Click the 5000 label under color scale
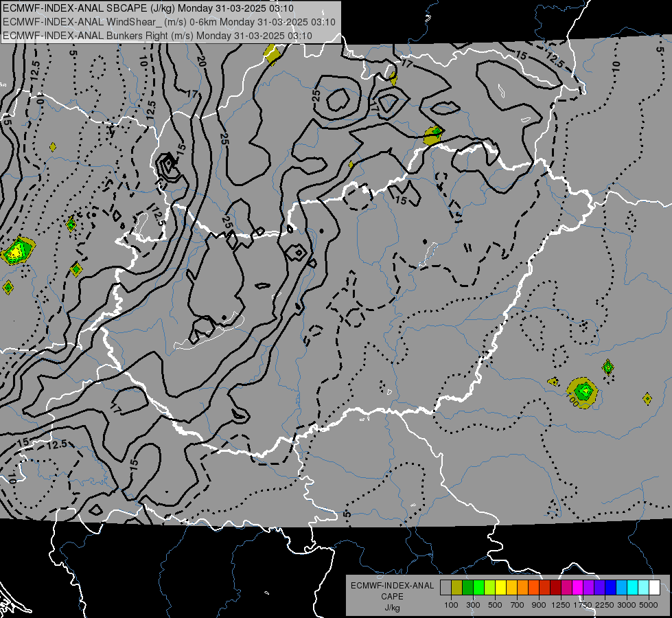 click(649, 605)
